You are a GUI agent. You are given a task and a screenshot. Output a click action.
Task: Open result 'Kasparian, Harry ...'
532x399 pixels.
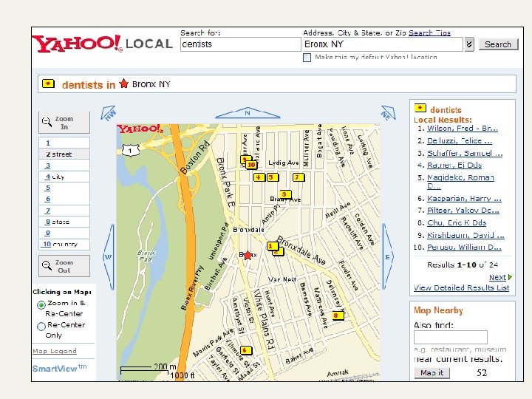click(x=464, y=198)
